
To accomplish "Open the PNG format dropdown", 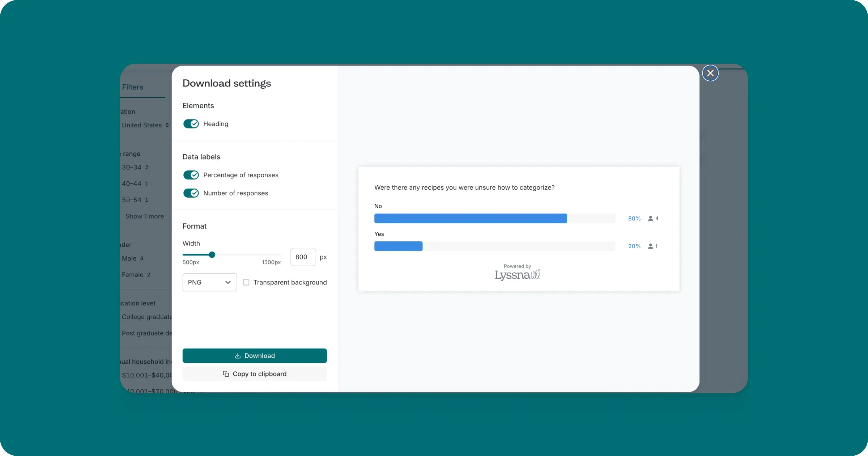I will coord(209,282).
